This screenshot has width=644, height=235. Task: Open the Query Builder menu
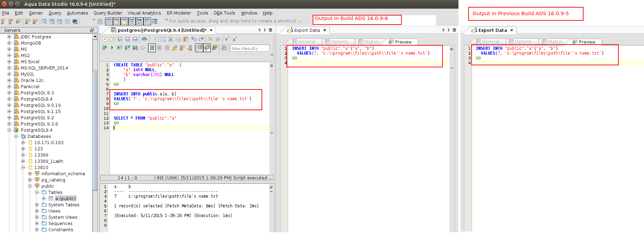click(x=108, y=13)
